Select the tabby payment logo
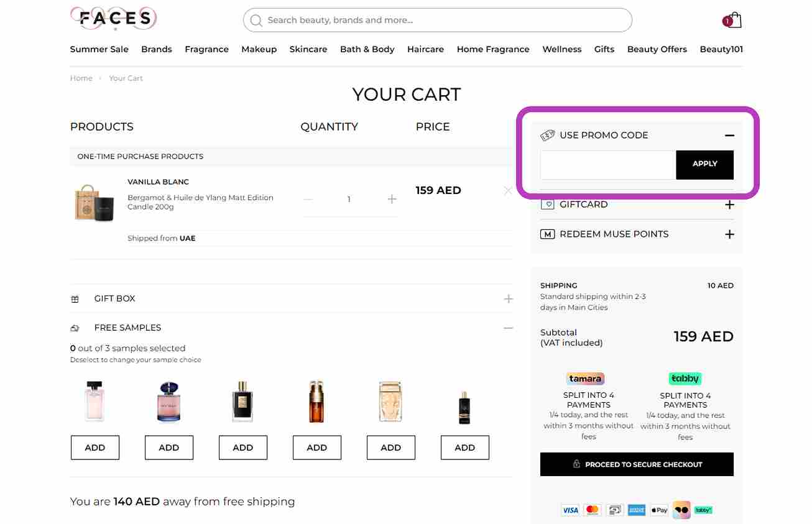 click(685, 378)
